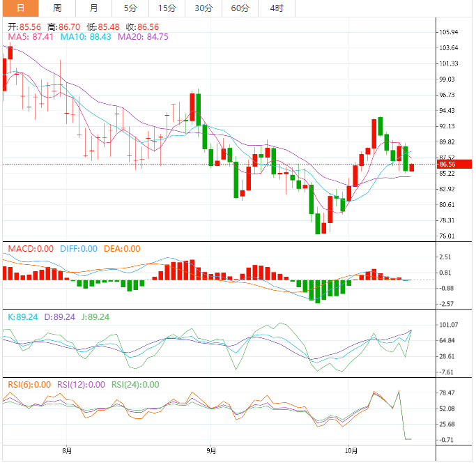Click the DIFF:0.00 label
This screenshot has width=476, height=465.
tap(79, 249)
